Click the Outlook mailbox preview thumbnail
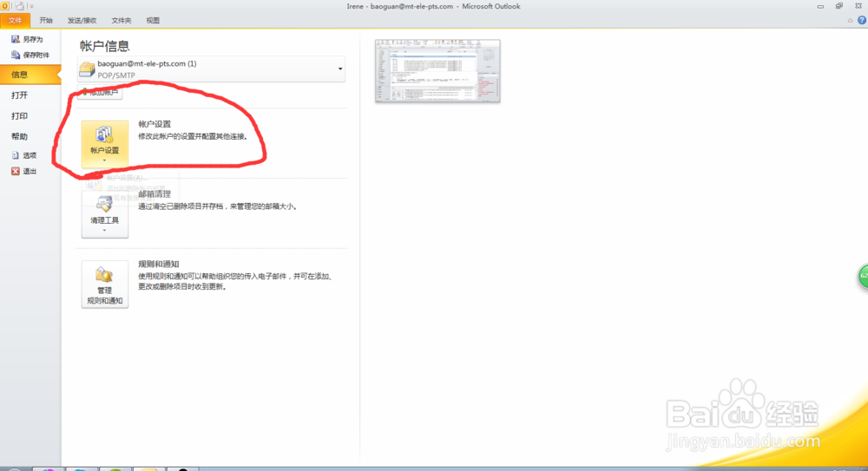868x471 pixels. [x=437, y=71]
